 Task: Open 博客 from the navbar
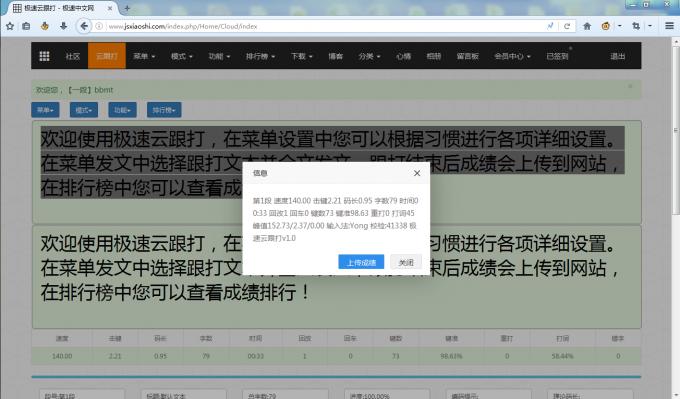pyautogui.click(x=335, y=56)
